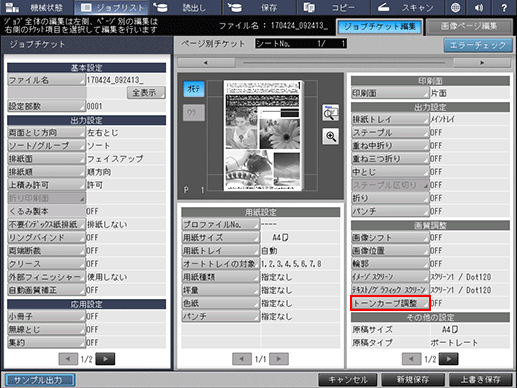Click the サンプル出力 button

pyautogui.click(x=40, y=380)
